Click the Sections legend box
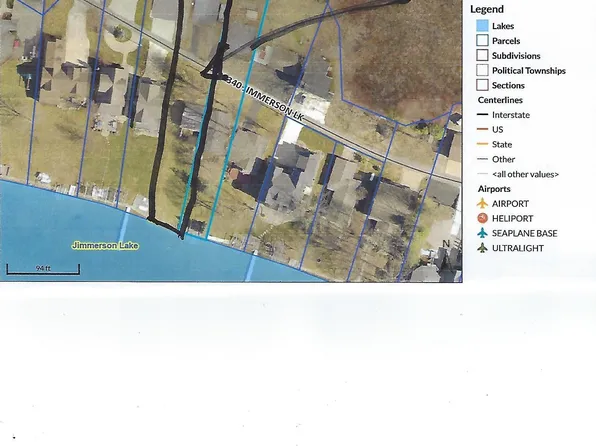This screenshot has height=446, width=596. point(482,85)
